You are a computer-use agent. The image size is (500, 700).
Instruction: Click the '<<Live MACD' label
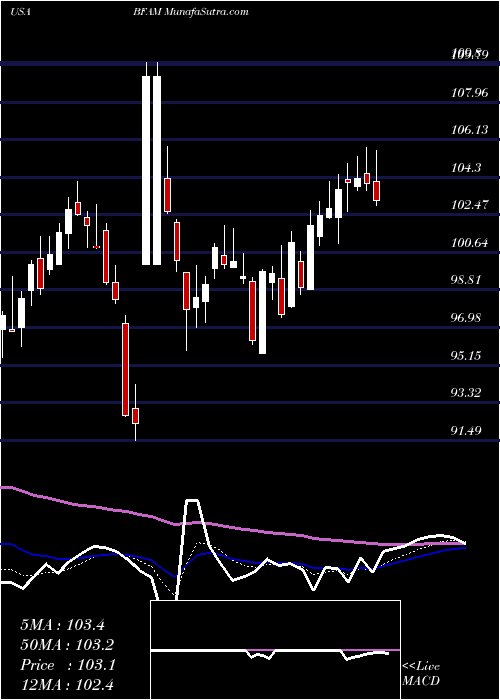click(421, 674)
